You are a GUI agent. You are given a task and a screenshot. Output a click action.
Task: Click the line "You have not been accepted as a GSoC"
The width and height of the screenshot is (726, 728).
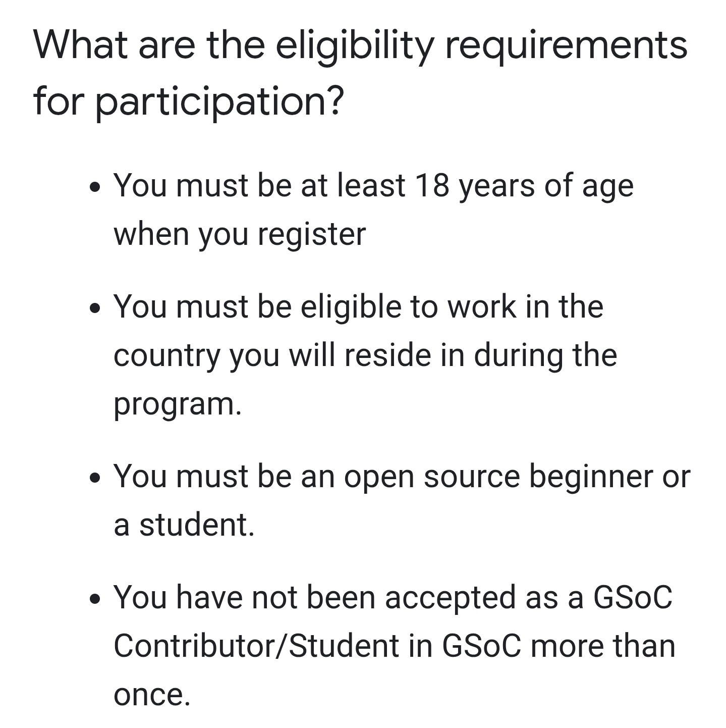pyautogui.click(x=393, y=597)
